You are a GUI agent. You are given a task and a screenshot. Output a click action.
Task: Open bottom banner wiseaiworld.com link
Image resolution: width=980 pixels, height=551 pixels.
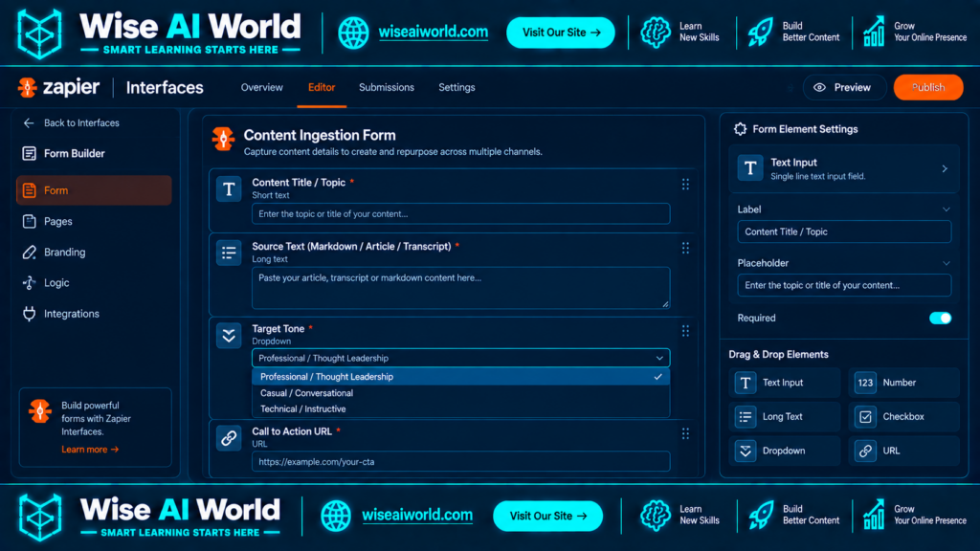coord(417,516)
